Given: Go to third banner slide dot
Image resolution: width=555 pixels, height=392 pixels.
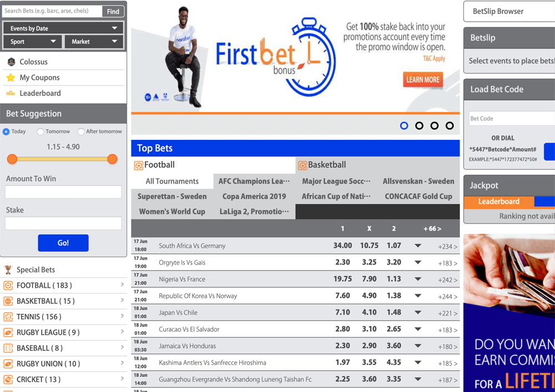Looking at the screenshot, I should pyautogui.click(x=435, y=125).
